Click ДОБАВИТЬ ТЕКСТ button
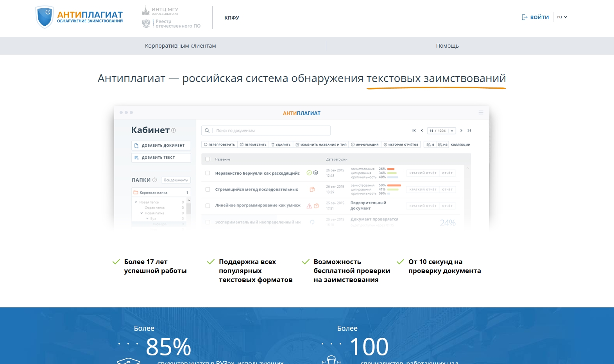 [x=161, y=157]
